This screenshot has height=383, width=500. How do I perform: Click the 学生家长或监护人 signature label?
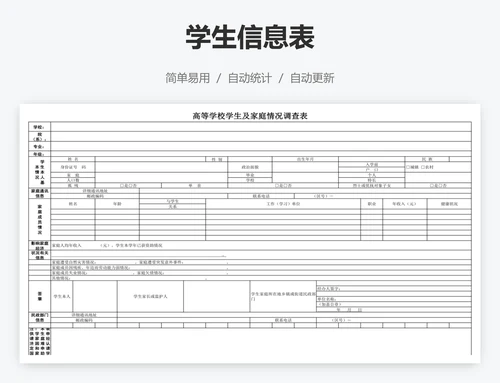pos(150,296)
